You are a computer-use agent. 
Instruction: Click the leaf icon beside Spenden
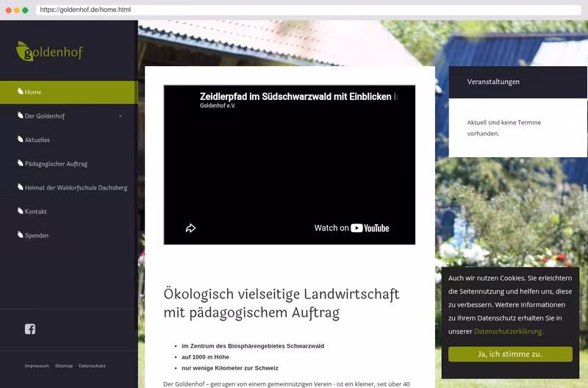[x=21, y=234]
